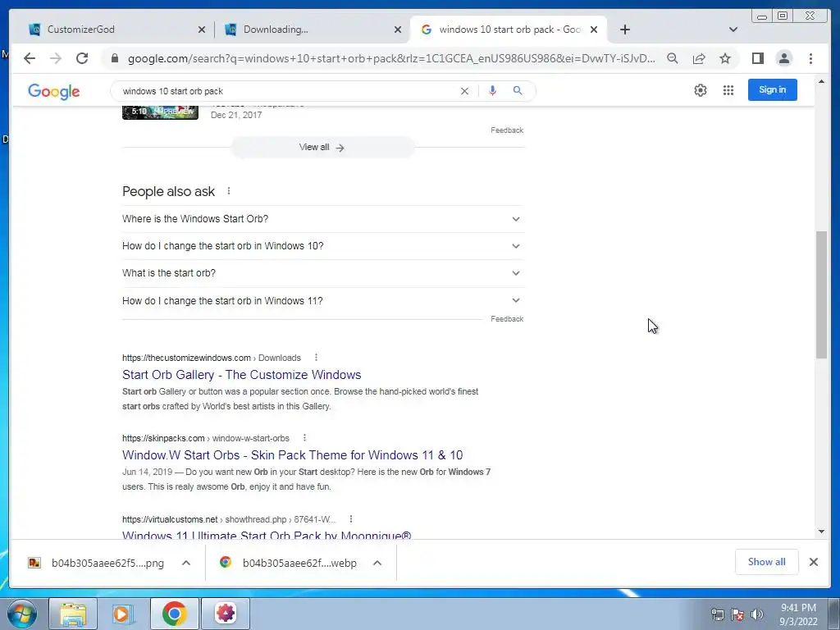The image size is (840, 630).
Task: Open a new browser tab
Action: (624, 30)
